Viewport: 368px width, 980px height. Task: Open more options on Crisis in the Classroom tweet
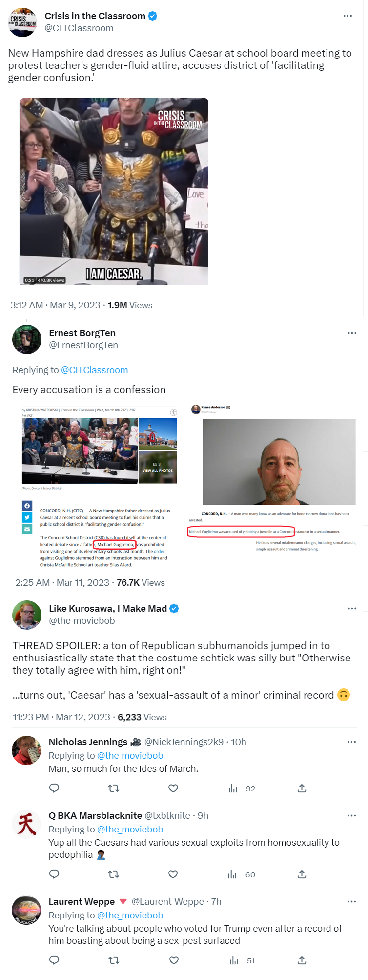(x=348, y=16)
